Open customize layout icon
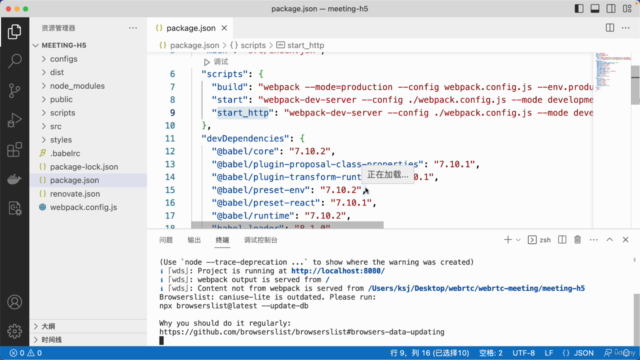The image size is (640, 360). coord(627,9)
